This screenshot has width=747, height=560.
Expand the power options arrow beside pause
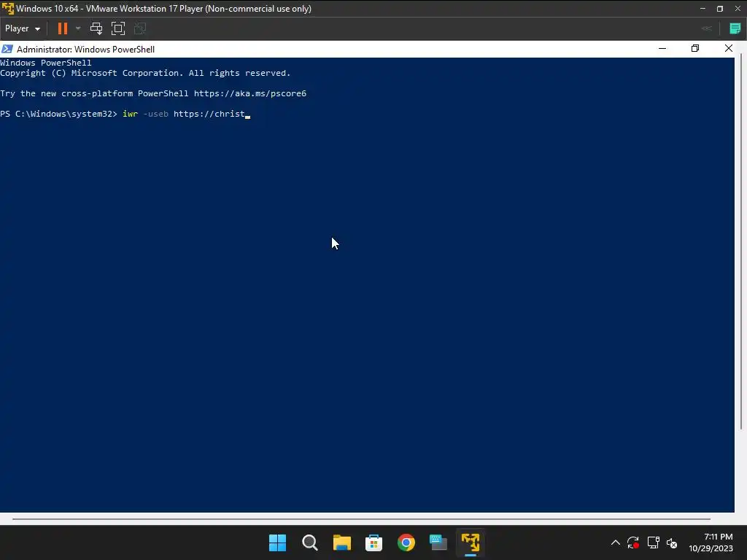78,28
